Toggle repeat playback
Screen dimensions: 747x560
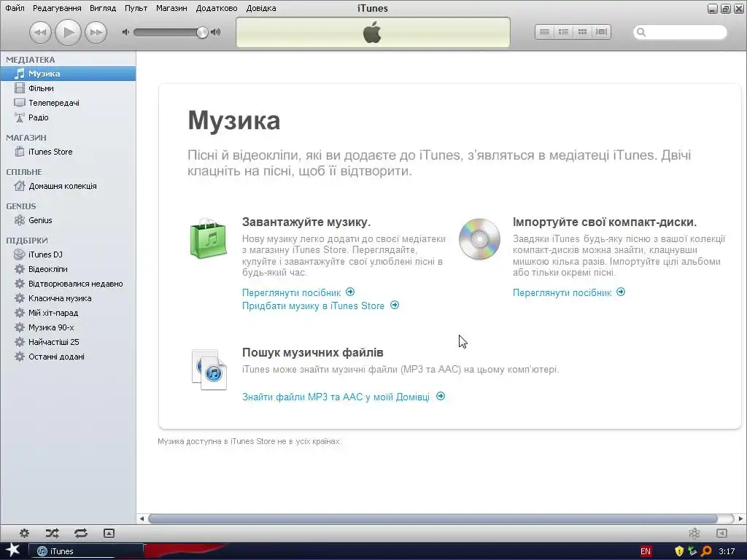[x=80, y=533]
